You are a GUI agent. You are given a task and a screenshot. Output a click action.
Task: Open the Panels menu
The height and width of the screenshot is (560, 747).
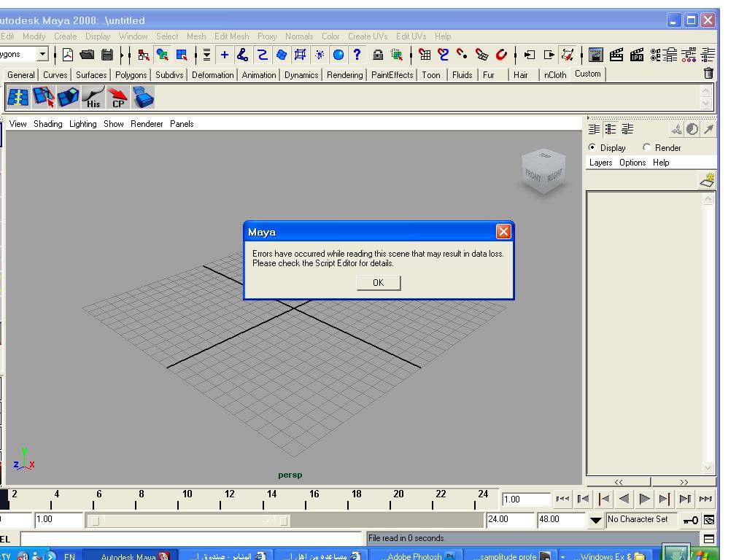click(182, 124)
